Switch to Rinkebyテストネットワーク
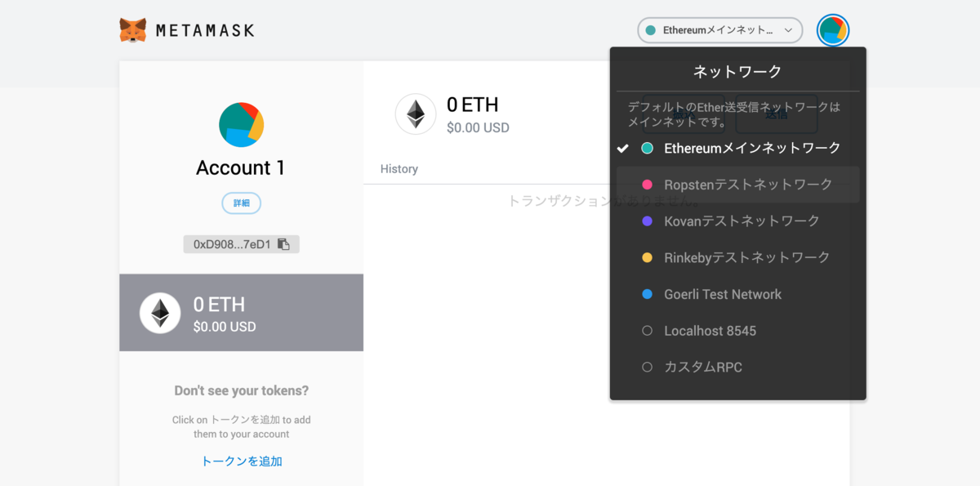This screenshot has width=980, height=486. click(738, 257)
